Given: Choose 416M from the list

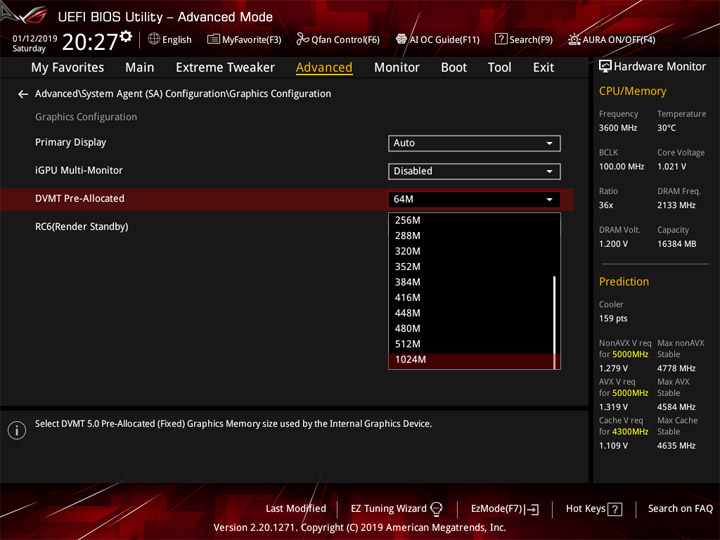Looking at the screenshot, I should click(470, 298).
